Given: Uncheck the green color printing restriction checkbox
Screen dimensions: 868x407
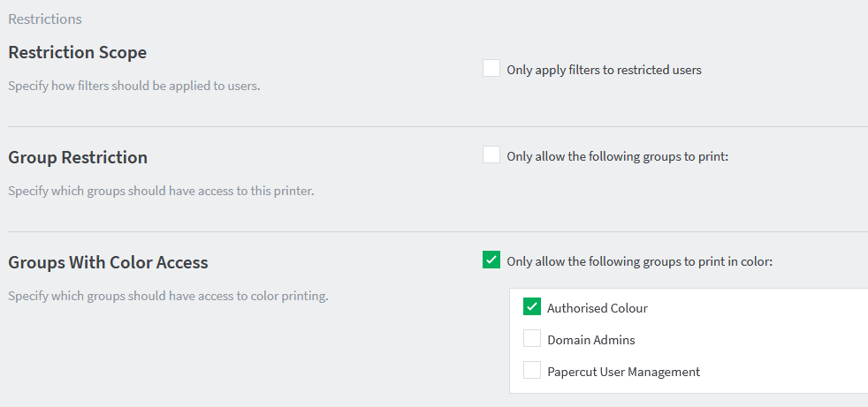Looking at the screenshot, I should [491, 260].
